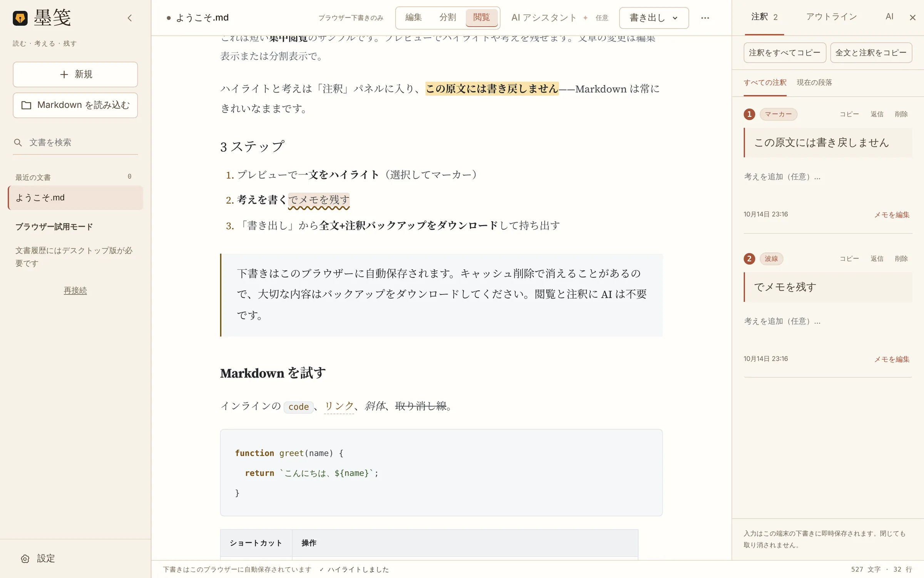
Task: Click the ハイライトしました status message
Action: [354, 570]
